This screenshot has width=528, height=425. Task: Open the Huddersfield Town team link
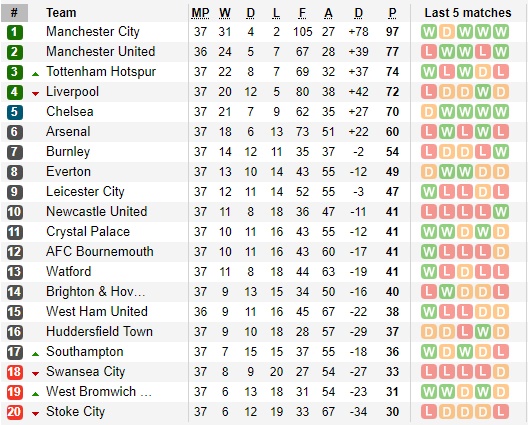click(x=99, y=332)
